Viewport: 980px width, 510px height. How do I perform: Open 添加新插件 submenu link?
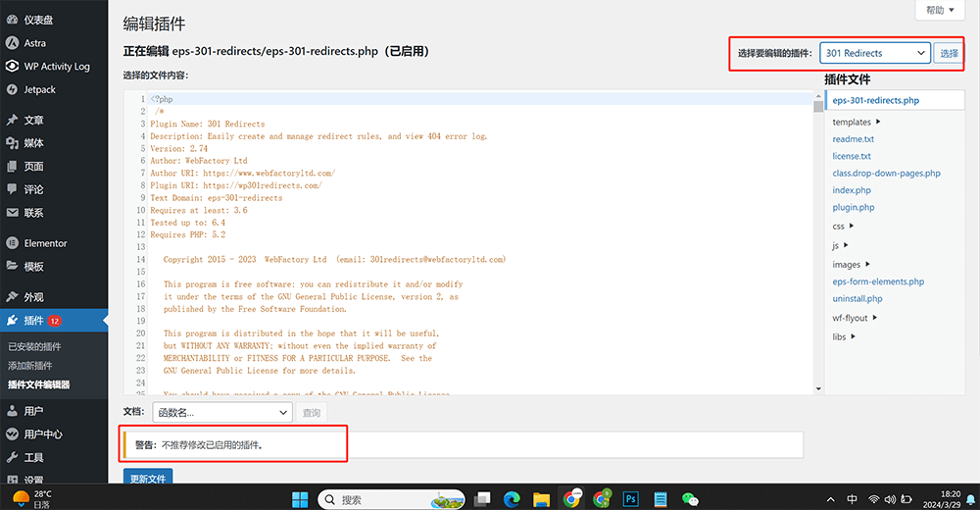click(x=30, y=366)
